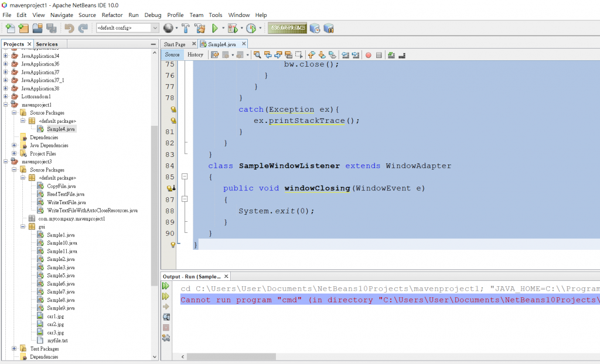This screenshot has width=600, height=364.
Task: Toggle Highlight Search in editor toolbar
Action: [288, 55]
